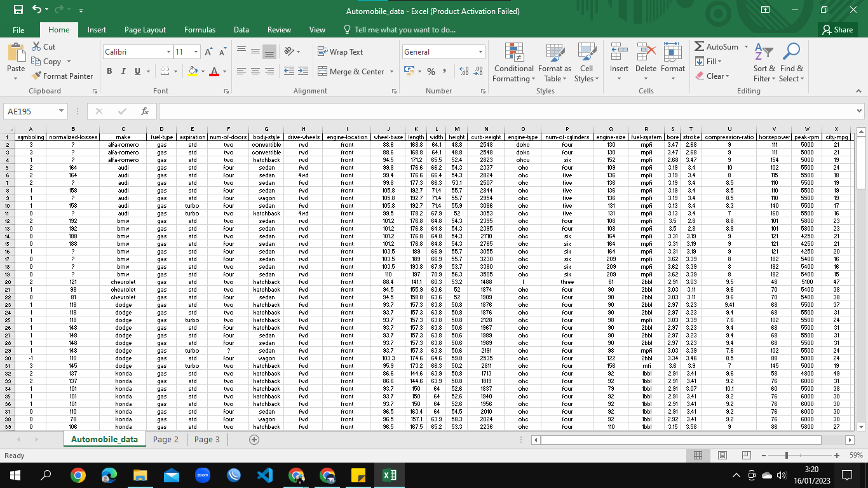The image size is (868, 488).
Task: Click the Decrease Indent icon
Action: [x=288, y=71]
